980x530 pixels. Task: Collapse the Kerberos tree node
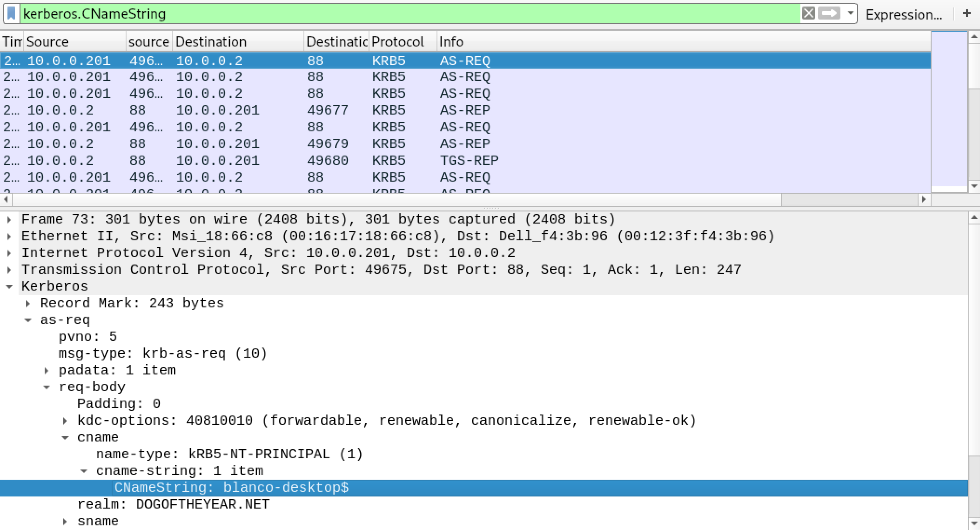[9, 286]
